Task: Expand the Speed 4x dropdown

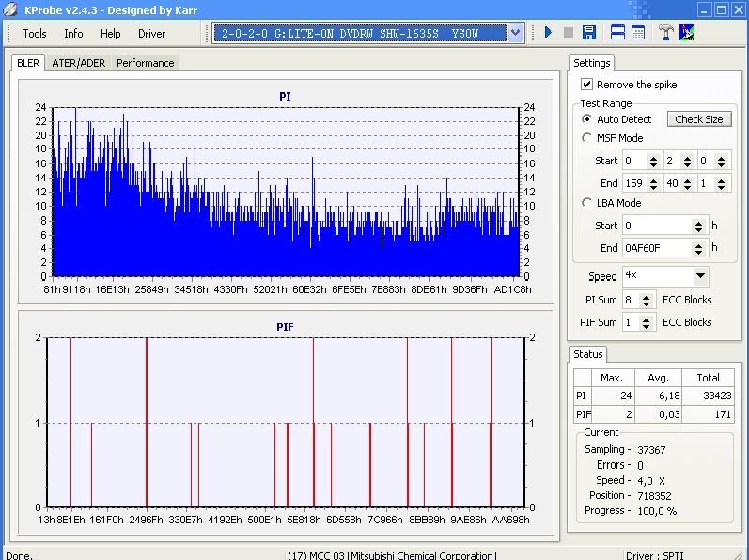Action: [700, 275]
